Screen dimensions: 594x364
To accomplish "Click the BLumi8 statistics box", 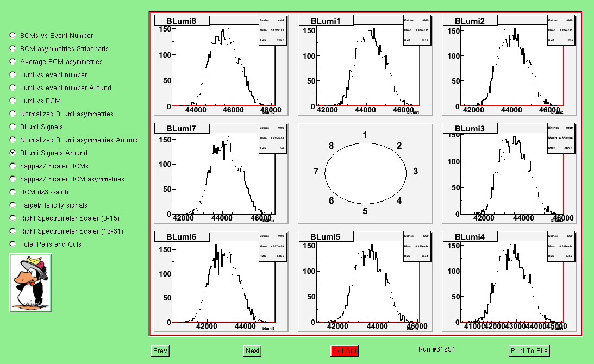I will click(x=272, y=30).
